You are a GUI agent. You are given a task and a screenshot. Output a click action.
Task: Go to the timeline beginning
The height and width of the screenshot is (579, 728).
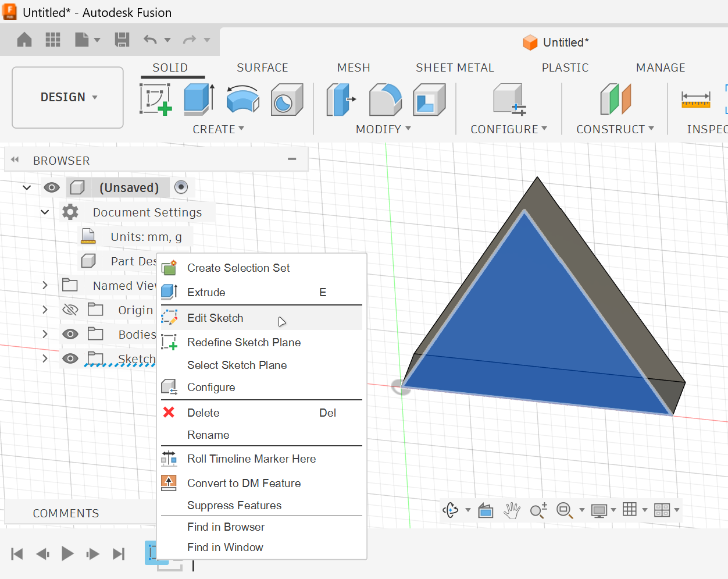click(17, 554)
